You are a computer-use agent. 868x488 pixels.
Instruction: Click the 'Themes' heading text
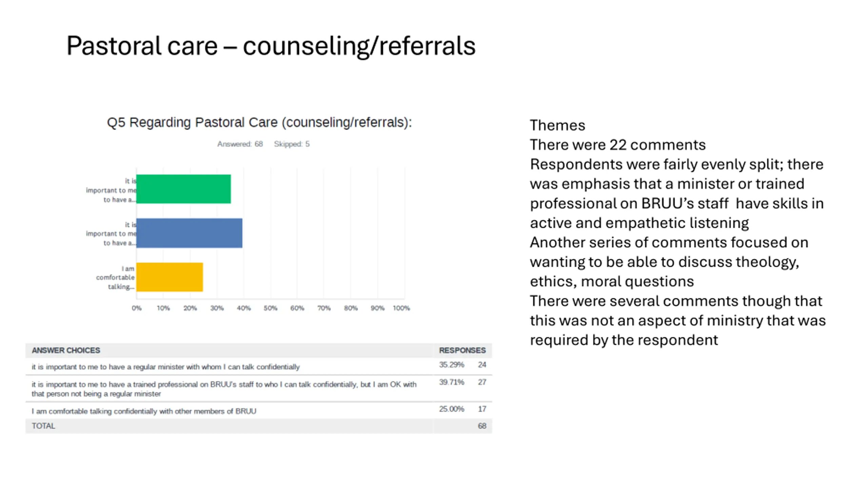click(557, 125)
